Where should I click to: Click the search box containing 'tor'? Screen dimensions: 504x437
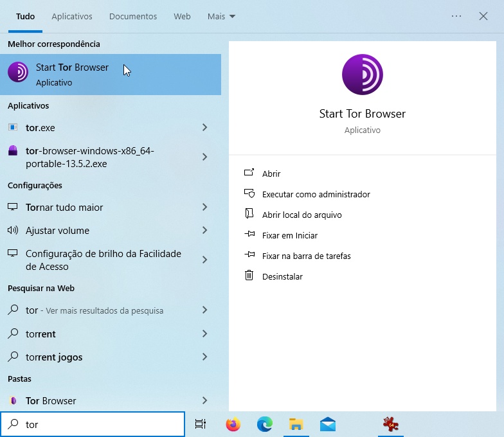pyautogui.click(x=93, y=424)
